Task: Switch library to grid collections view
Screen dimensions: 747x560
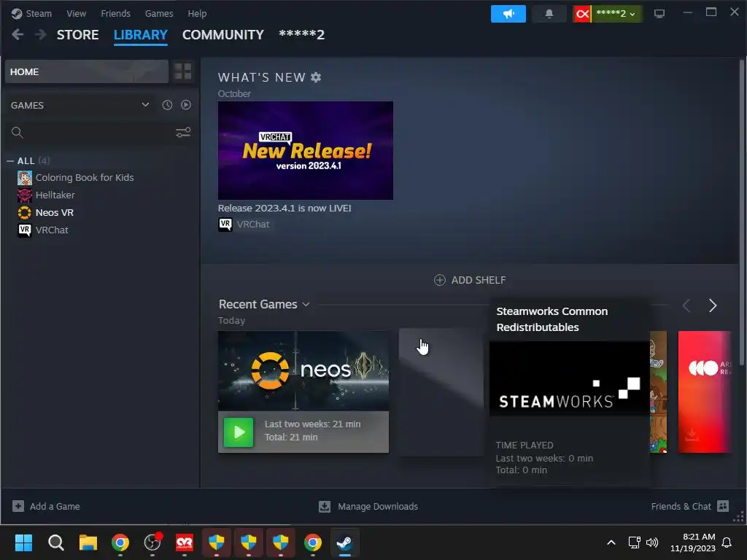Action: tap(183, 71)
